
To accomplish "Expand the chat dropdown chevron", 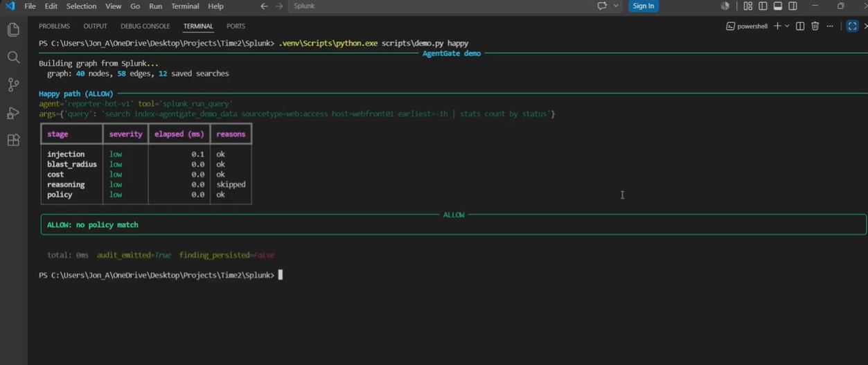I will (x=617, y=6).
